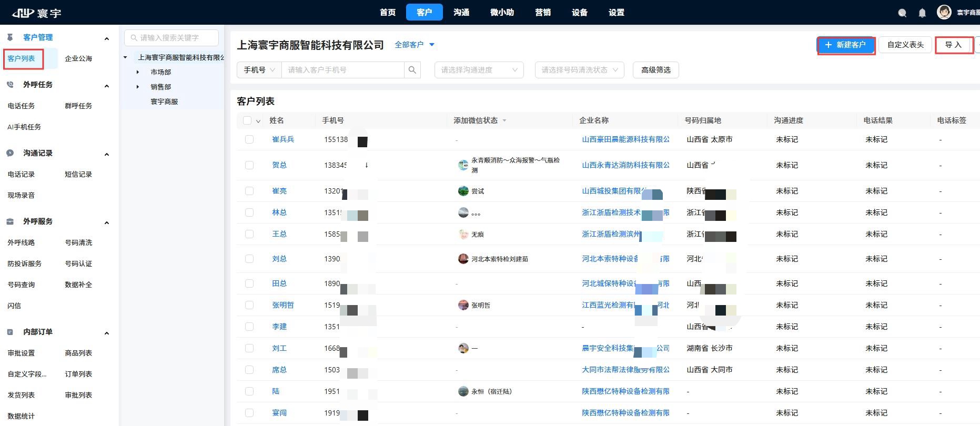Open the 手机号 search type dropdown
Image resolution: width=980 pixels, height=426 pixels.
tap(259, 70)
